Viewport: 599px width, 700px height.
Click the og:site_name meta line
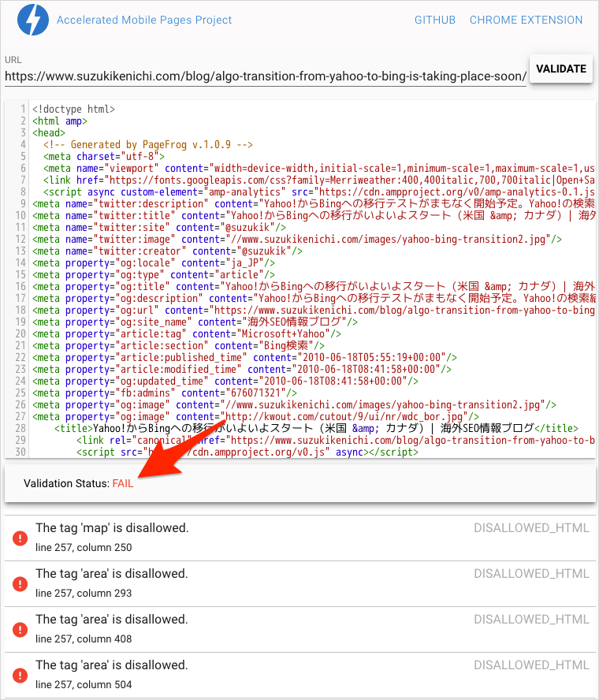(x=195, y=322)
